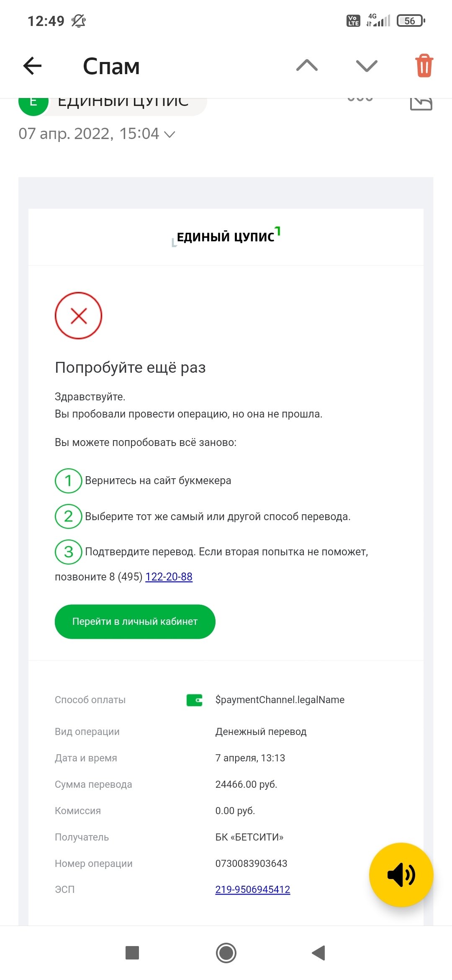The height and width of the screenshot is (980, 452).
Task: Tap the red error cross circle
Action: coord(78,315)
